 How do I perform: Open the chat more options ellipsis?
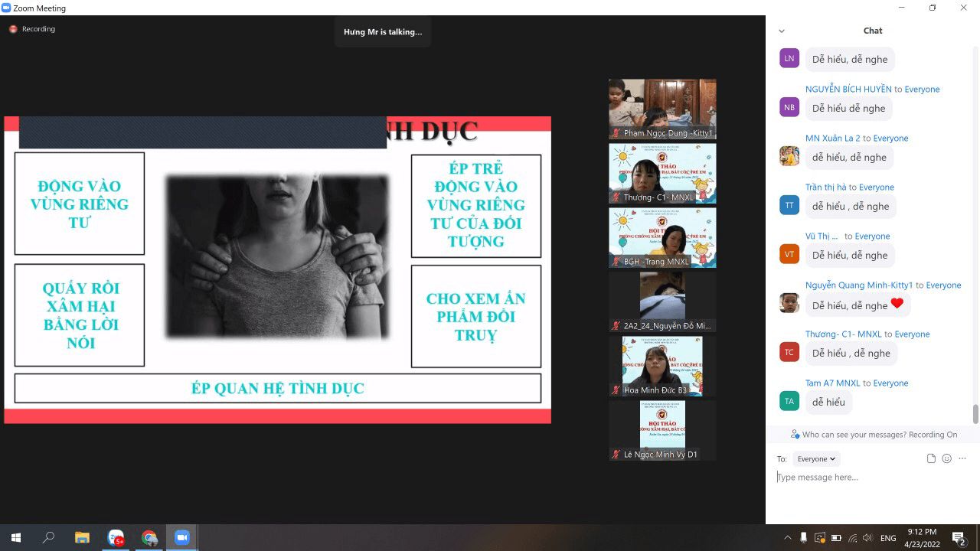pyautogui.click(x=962, y=458)
